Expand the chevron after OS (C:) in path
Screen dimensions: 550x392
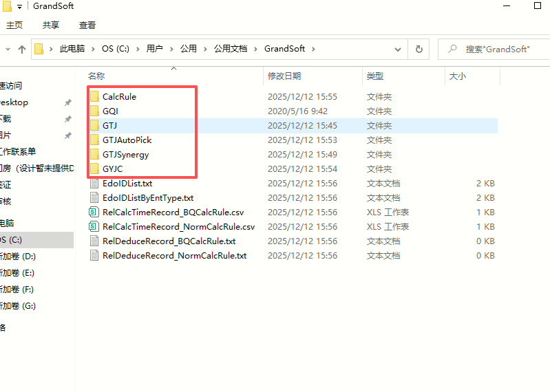(138, 49)
